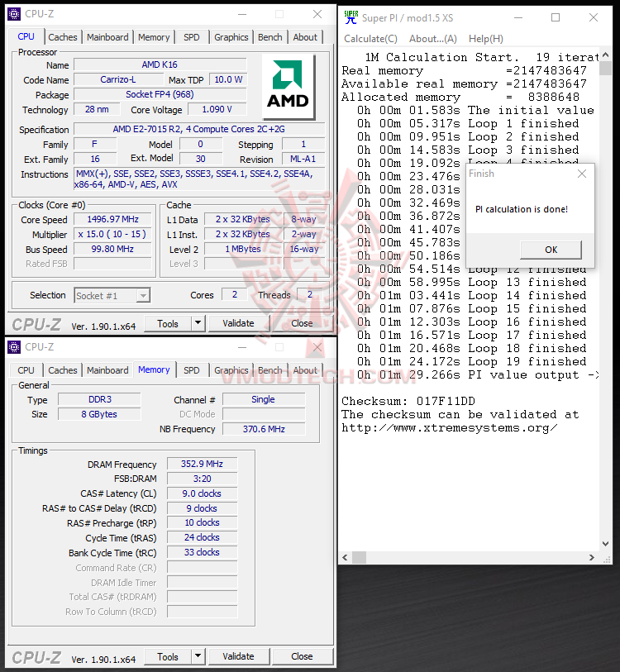Image resolution: width=620 pixels, height=672 pixels.
Task: Open About...(A) menu in Super PI
Action: 433,39
